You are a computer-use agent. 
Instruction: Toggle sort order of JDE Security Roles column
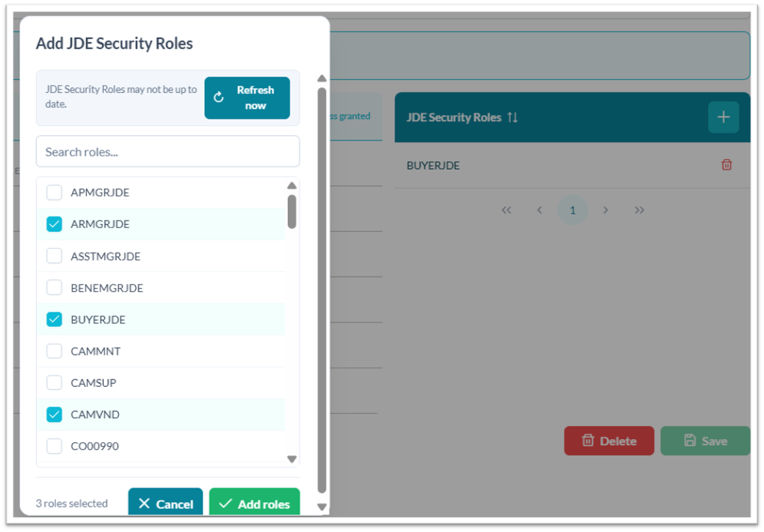click(513, 117)
